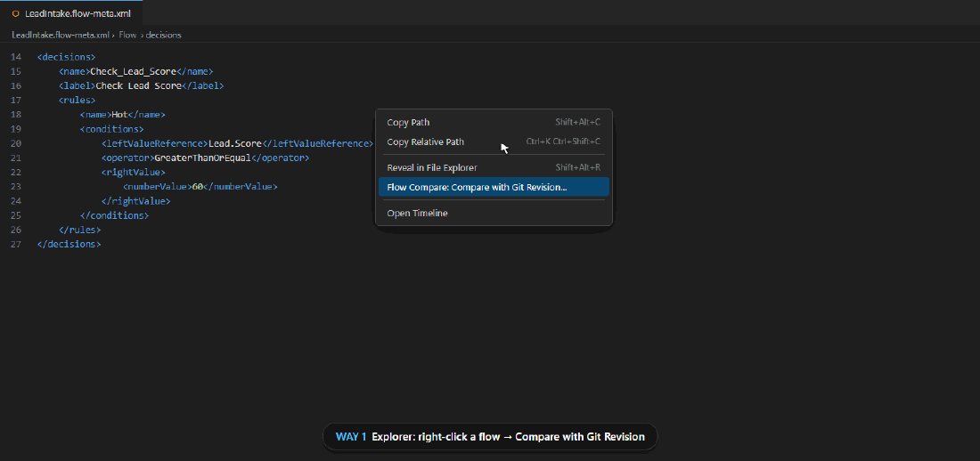
Task: Click the opening <rules> tag
Action: (x=77, y=100)
